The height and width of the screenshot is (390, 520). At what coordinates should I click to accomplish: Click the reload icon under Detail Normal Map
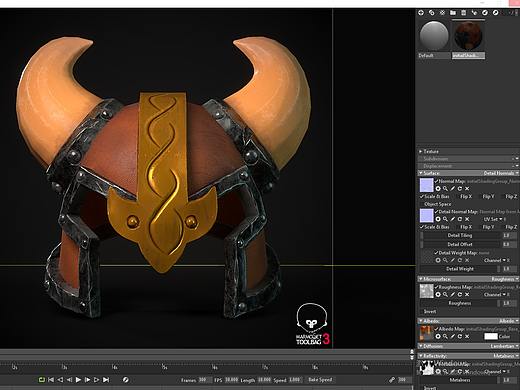coord(460,219)
